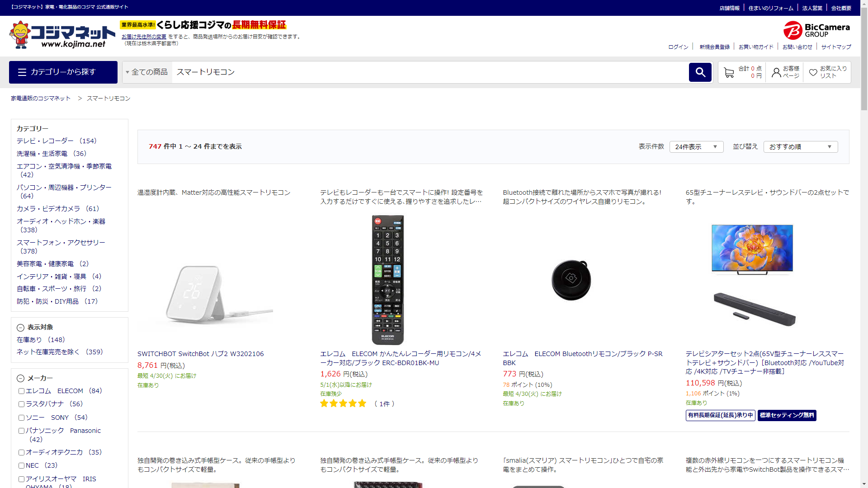868x488 pixels.
Task: Check the エレコム ELECOM maker checkbox
Action: (21, 391)
